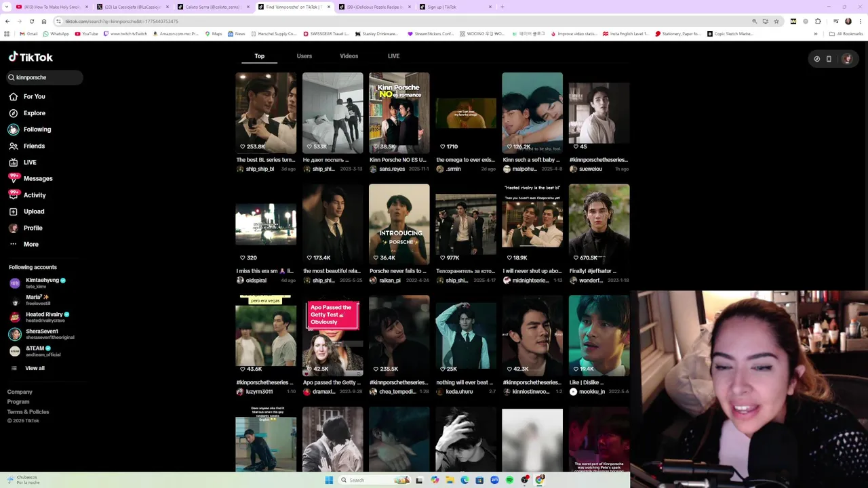Open the Activity notifications
Screen dimensions: 868x488
tap(27, 195)
